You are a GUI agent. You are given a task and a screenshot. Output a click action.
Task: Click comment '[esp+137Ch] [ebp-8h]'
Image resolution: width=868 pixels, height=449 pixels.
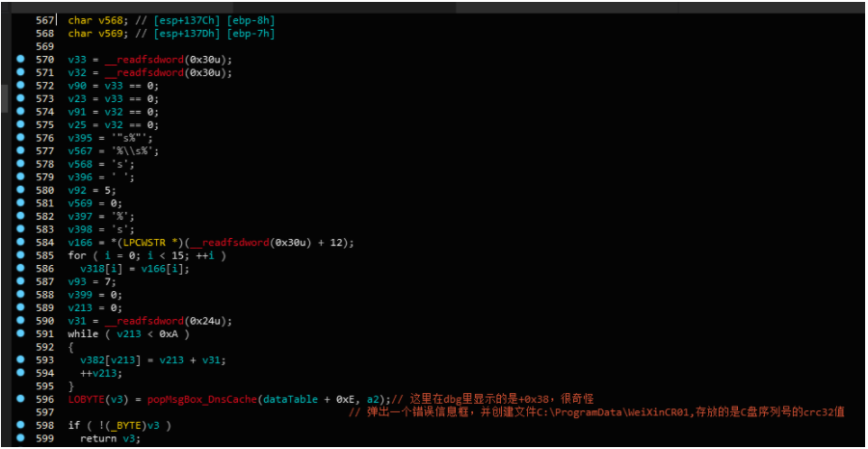coord(214,20)
